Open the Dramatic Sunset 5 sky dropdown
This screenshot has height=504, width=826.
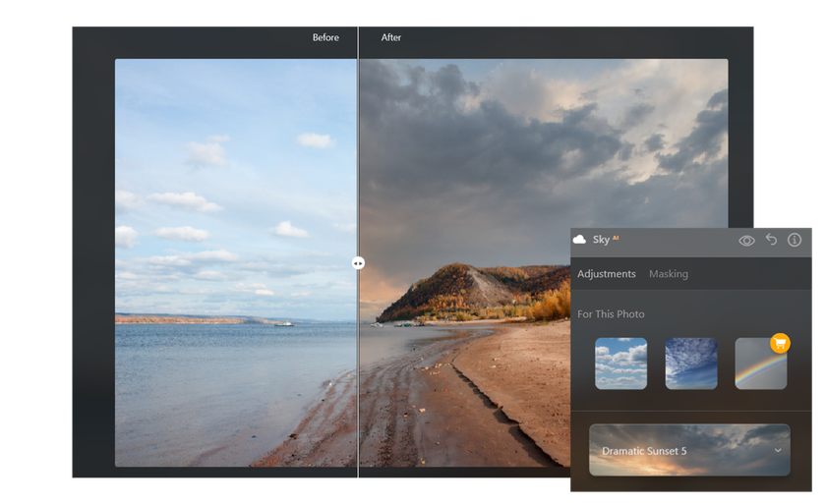[689, 450]
